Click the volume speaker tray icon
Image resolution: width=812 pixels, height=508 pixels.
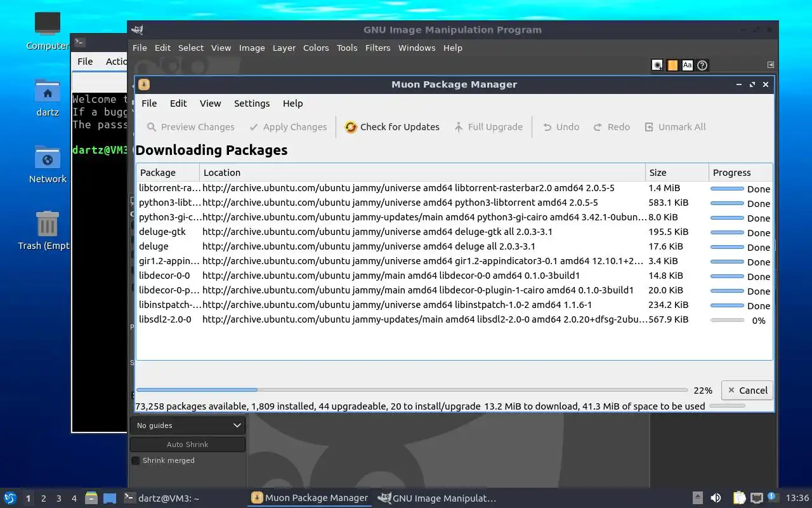click(716, 498)
